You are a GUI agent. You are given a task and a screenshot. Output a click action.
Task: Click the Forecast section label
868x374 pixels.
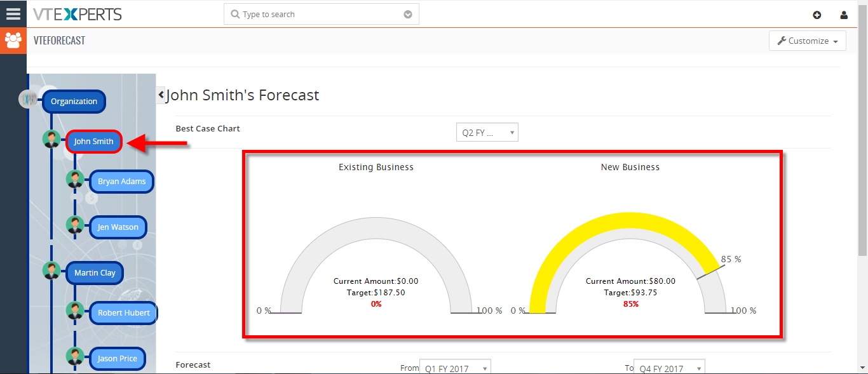point(193,365)
